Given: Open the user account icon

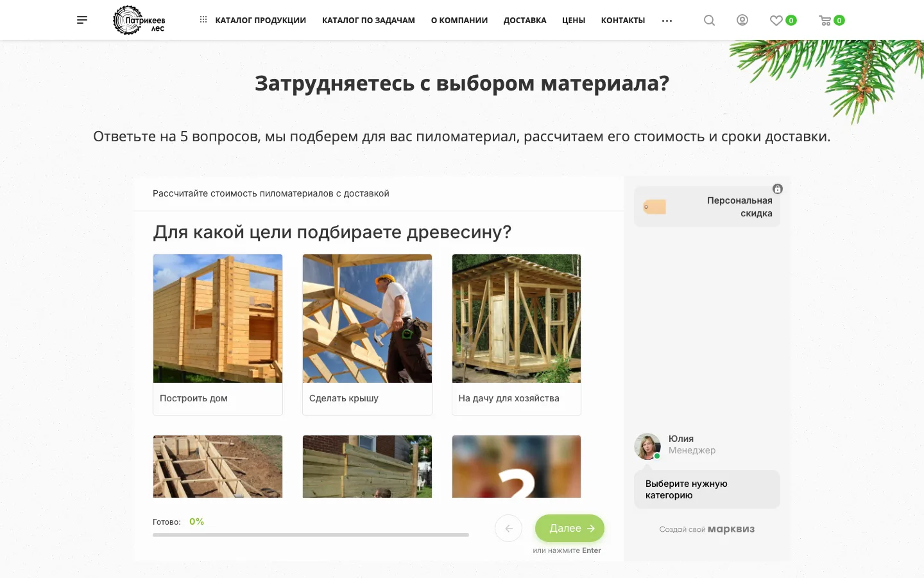Looking at the screenshot, I should (742, 20).
